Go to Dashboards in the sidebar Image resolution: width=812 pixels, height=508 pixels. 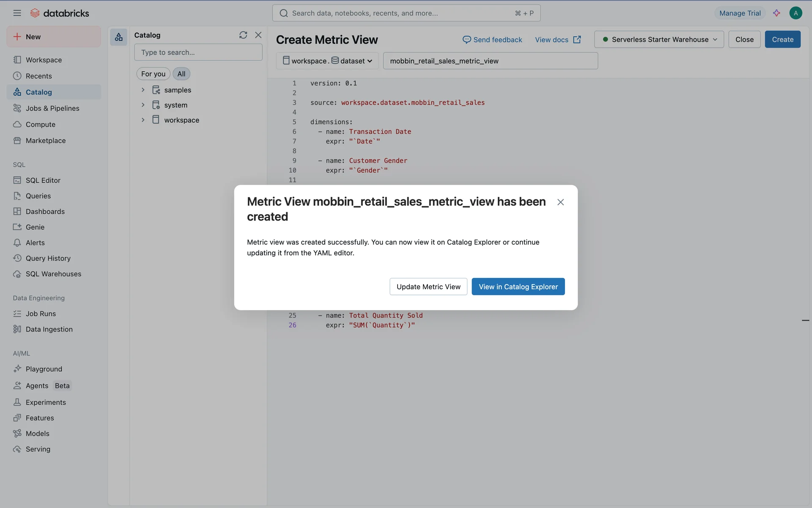click(45, 211)
